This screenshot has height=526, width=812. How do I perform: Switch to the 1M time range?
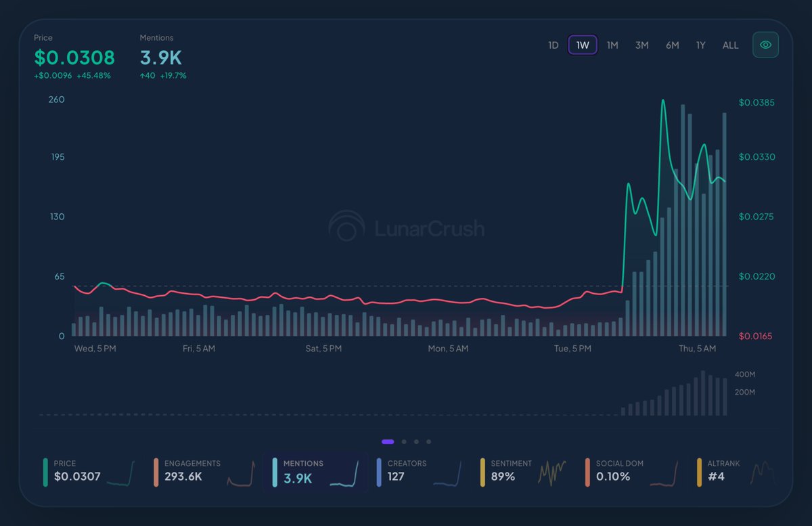pos(612,45)
